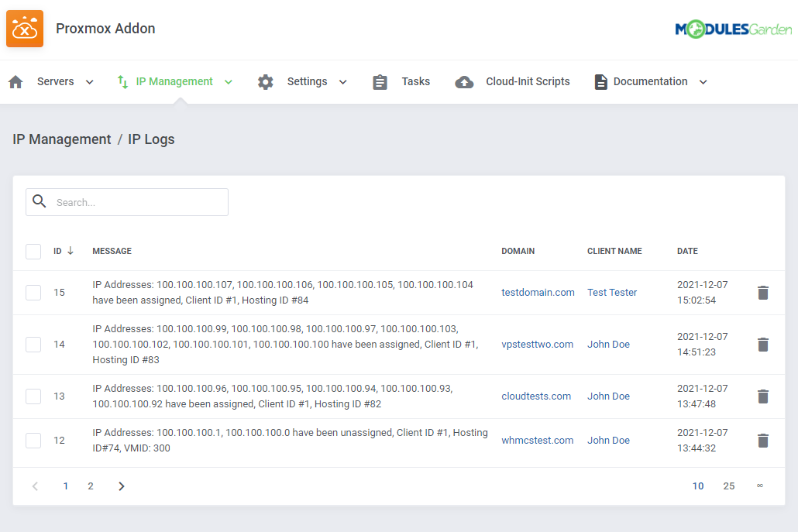Click the DATE column header
The width and height of the screenshot is (798, 532).
(687, 251)
